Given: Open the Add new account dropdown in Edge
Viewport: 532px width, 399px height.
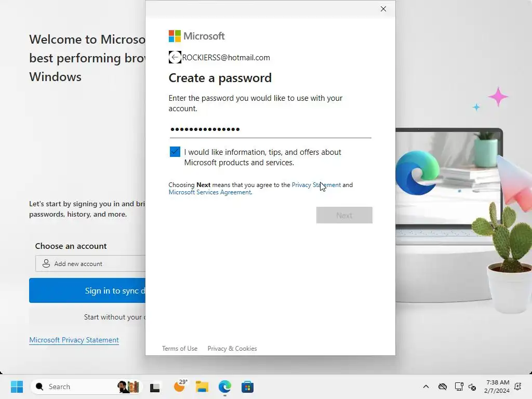Looking at the screenshot, I should click(90, 263).
